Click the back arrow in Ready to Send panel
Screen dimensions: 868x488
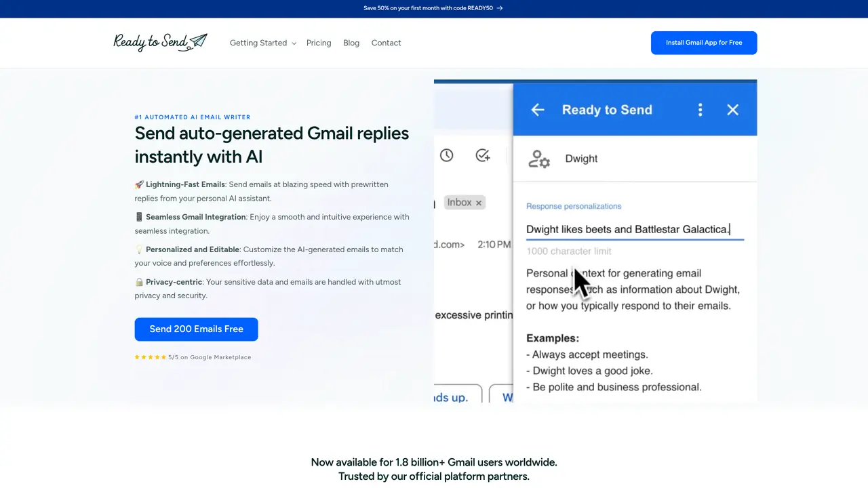coord(538,110)
